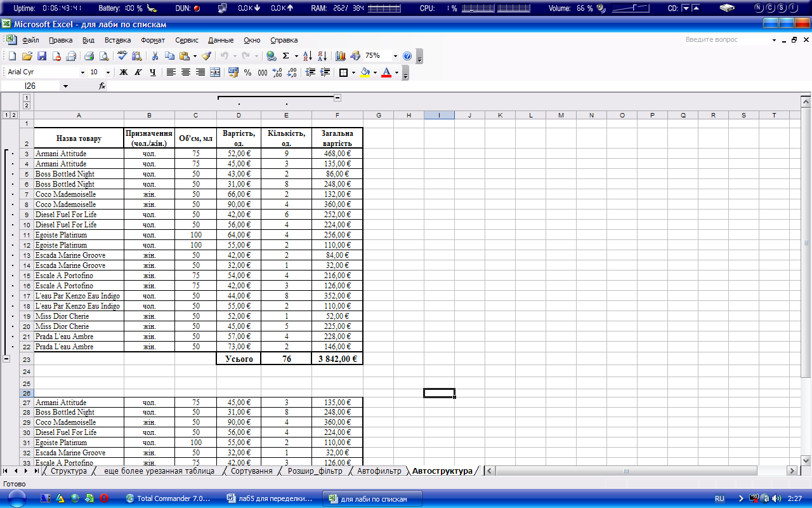
Task: Open the Данные menu
Action: (x=221, y=39)
